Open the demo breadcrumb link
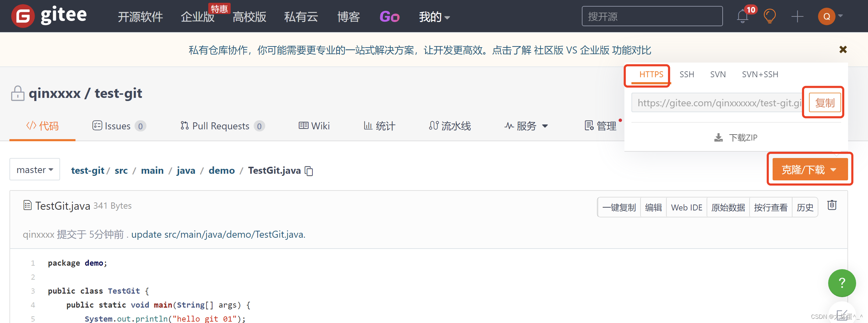The image size is (868, 323). [222, 170]
